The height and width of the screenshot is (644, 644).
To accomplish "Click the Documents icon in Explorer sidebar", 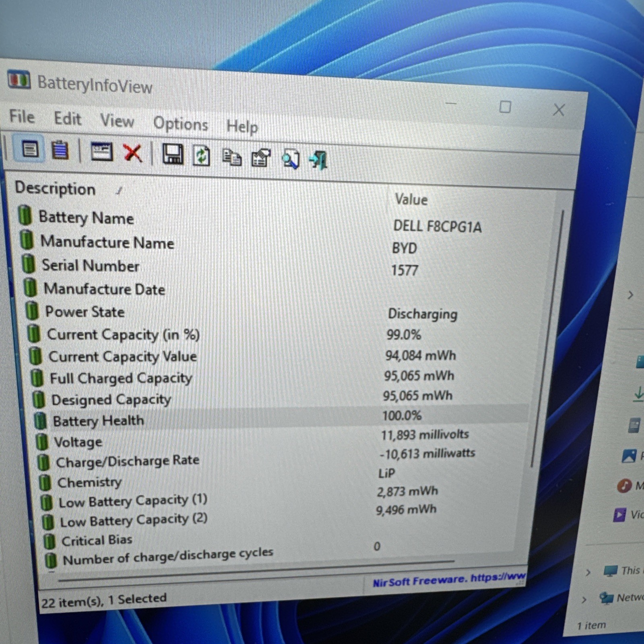I will point(634,425).
